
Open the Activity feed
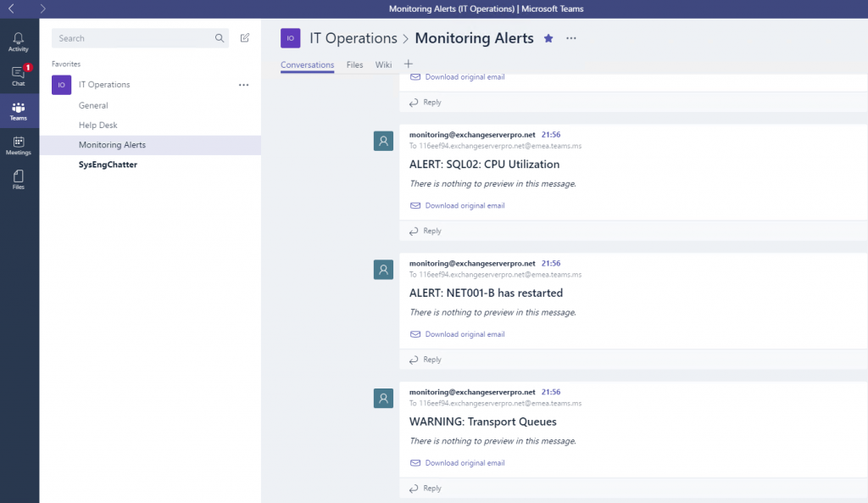18,40
